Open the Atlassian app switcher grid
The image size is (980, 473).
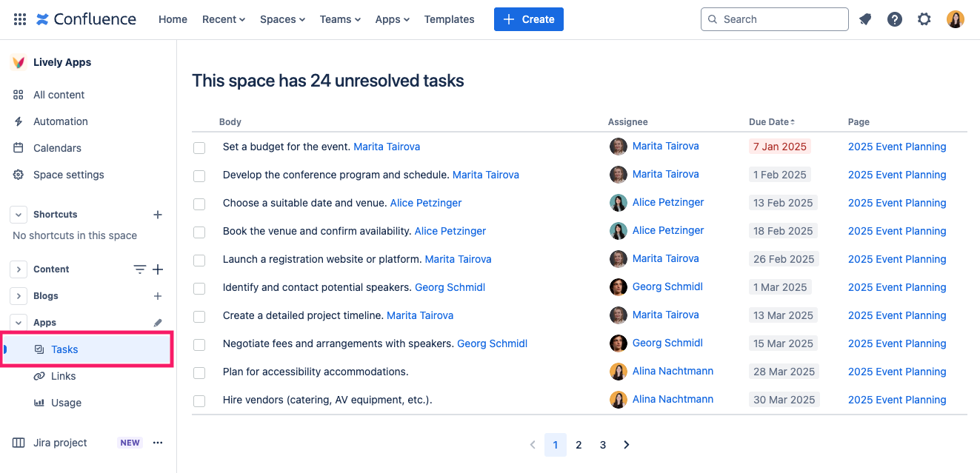point(19,19)
